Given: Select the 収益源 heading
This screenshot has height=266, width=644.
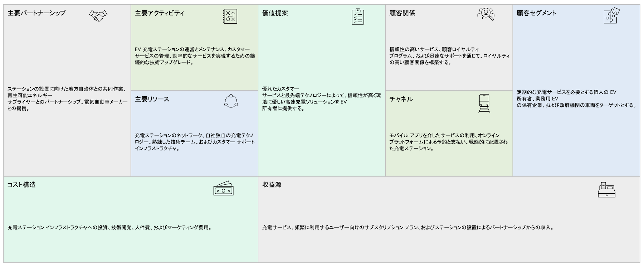Looking at the screenshot, I should coord(272,185).
